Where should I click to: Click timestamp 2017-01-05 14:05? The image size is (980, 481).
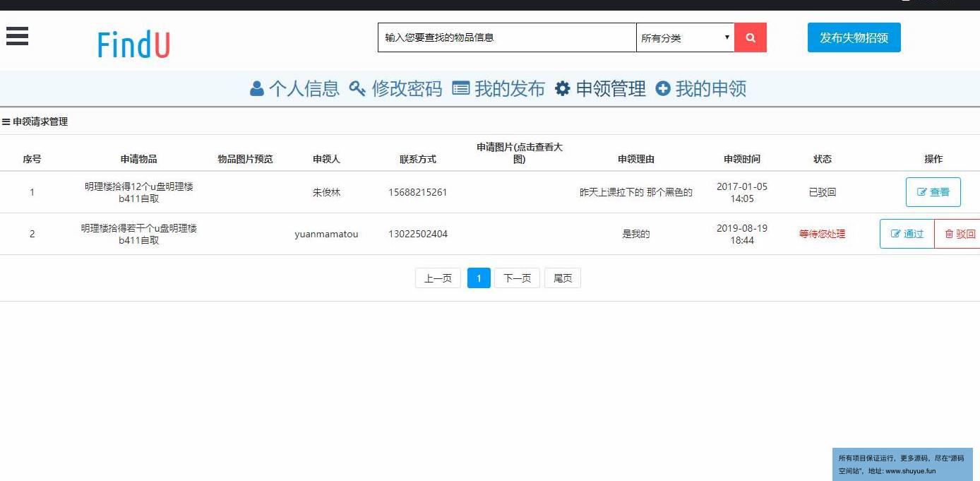point(742,192)
